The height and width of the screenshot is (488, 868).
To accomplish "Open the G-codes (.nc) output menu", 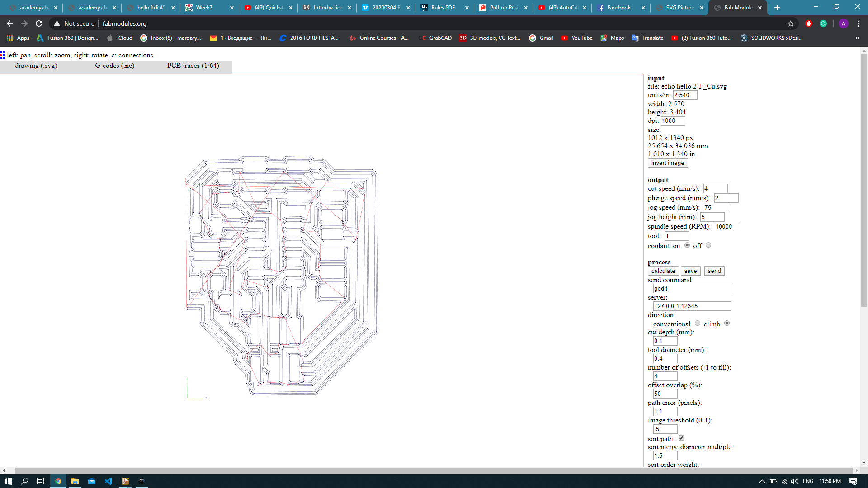I will [x=114, y=66].
